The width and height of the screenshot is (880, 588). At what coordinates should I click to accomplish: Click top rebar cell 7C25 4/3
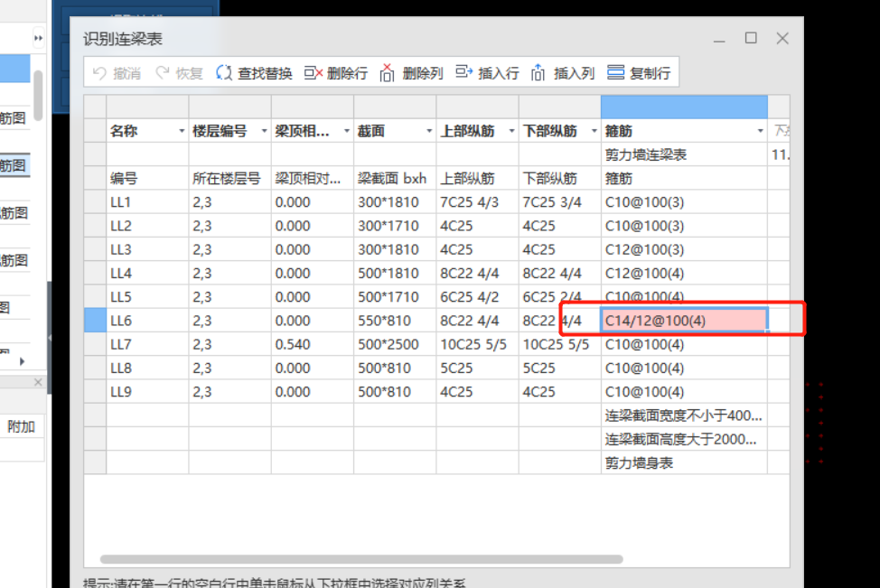coord(478,202)
